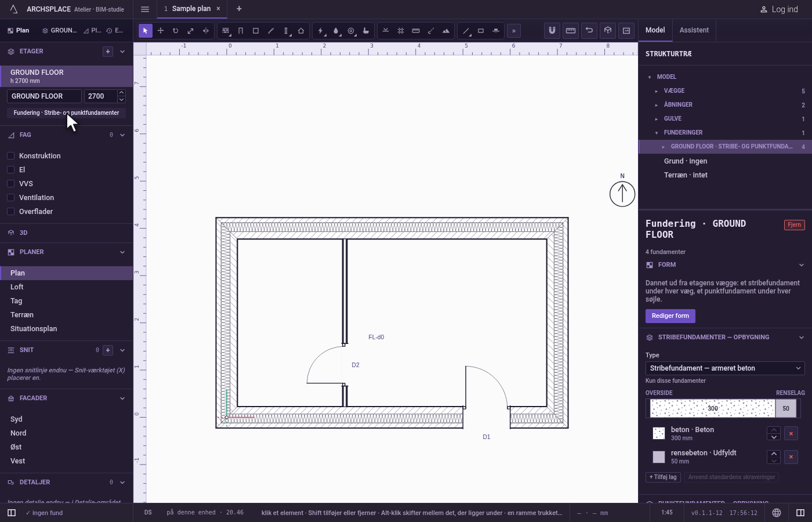Select the electrical lightning bolt tool
The height and width of the screenshot is (522, 812).
click(321, 31)
